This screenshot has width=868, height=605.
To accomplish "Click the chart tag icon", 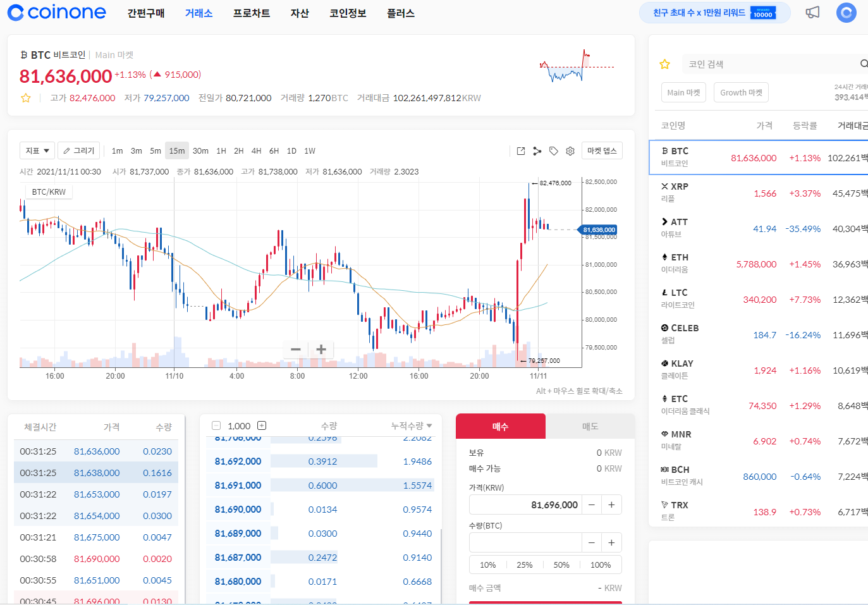I will pyautogui.click(x=554, y=151).
